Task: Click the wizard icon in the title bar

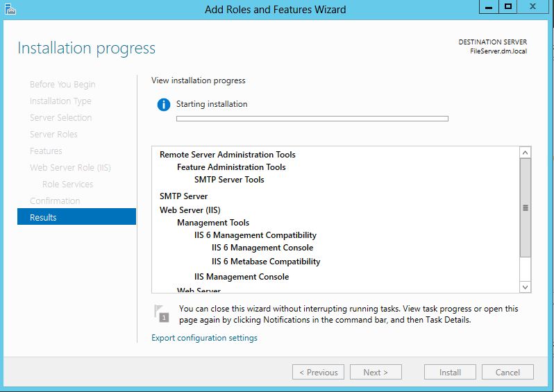Action: pyautogui.click(x=9, y=9)
